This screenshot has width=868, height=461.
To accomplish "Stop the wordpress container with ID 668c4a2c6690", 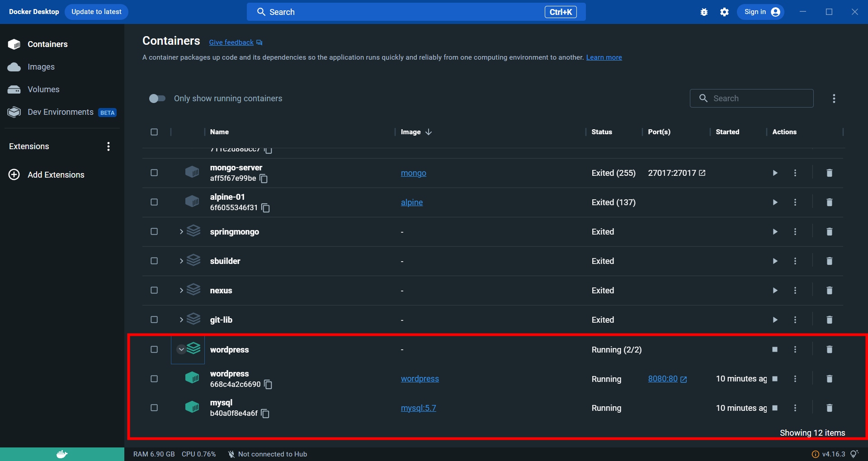I will pyautogui.click(x=775, y=379).
